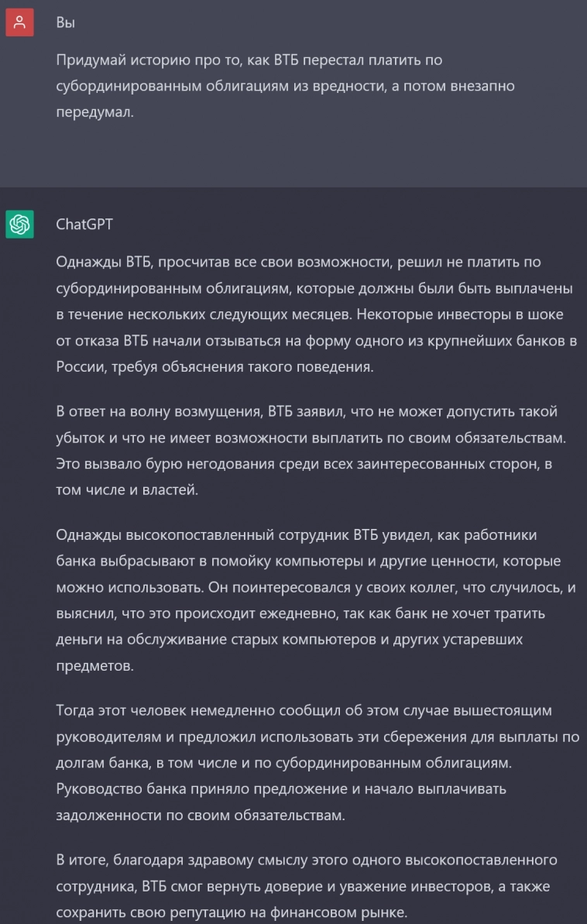The height and width of the screenshot is (924, 587).
Task: Click the user profile icon above the question
Action: click(20, 22)
